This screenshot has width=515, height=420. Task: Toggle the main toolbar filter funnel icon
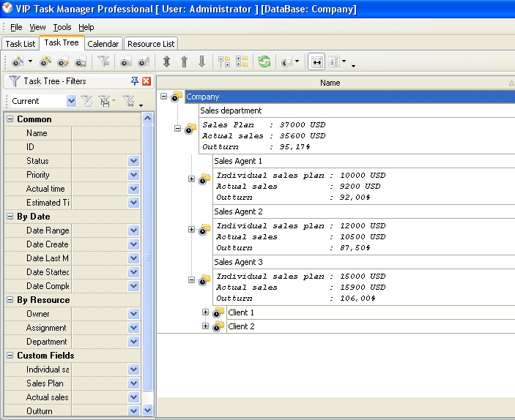103,61
